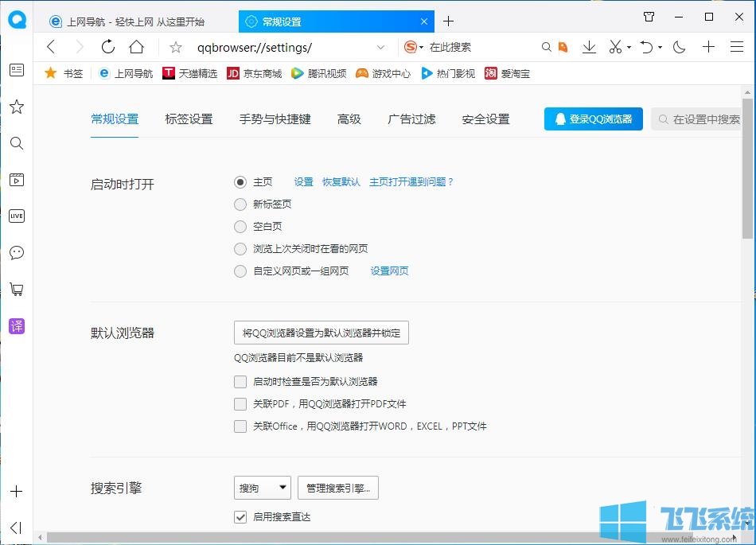Click the download icon in toolbar
This screenshot has height=545, width=756.
(x=589, y=47)
